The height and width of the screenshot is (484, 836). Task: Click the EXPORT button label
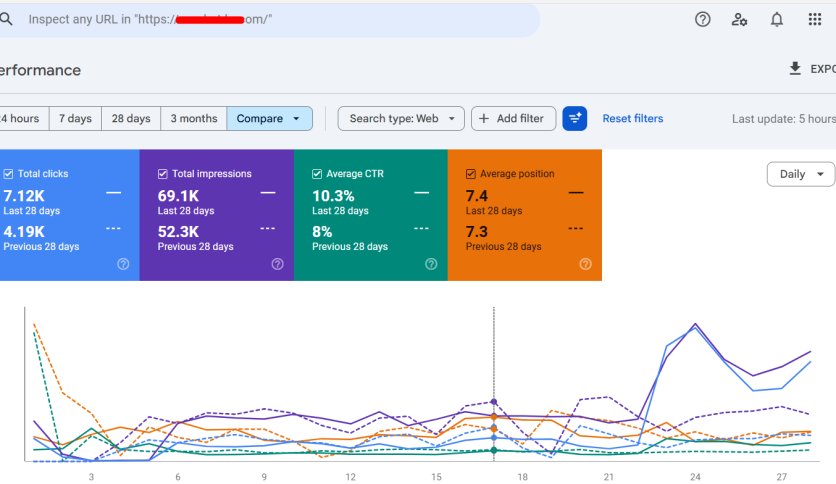tap(823, 69)
